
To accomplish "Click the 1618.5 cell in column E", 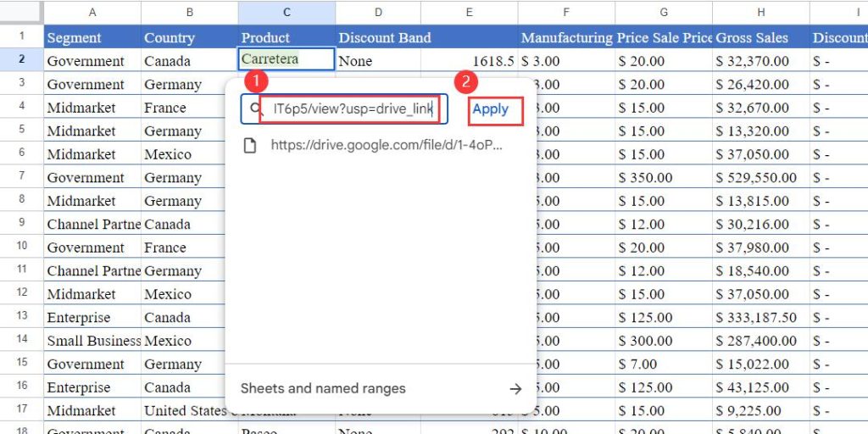I will [469, 61].
